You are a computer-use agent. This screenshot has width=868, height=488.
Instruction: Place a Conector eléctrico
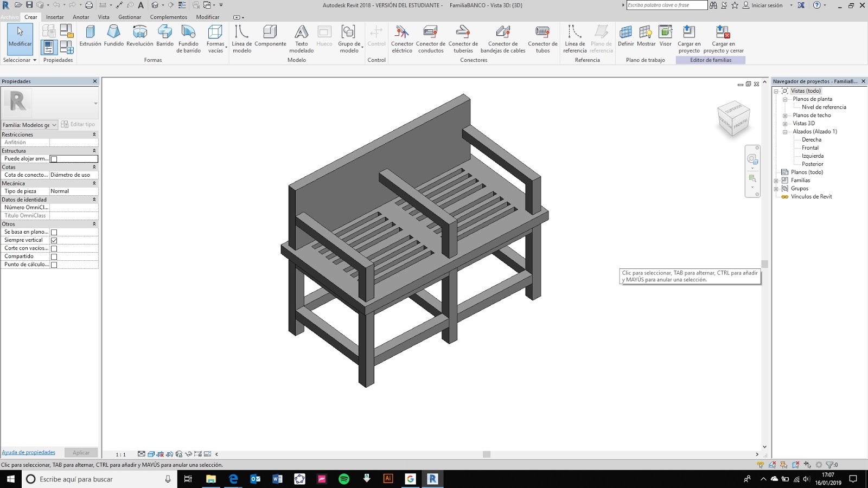click(402, 38)
